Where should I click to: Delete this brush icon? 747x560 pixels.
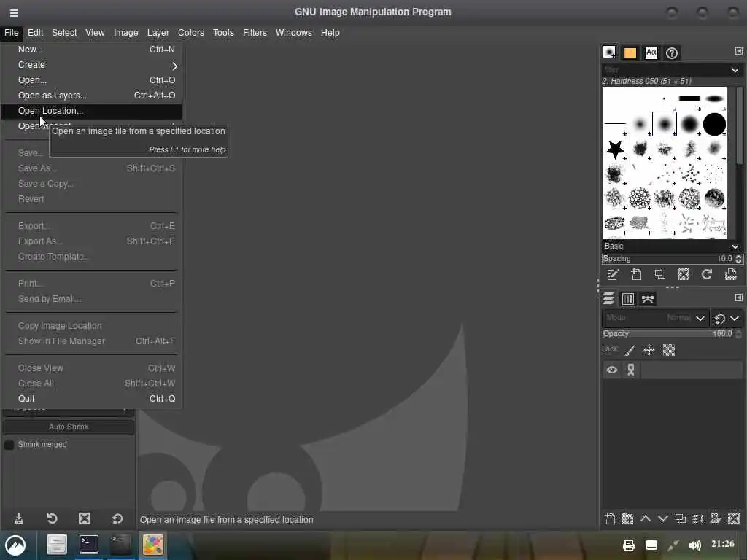(x=684, y=274)
